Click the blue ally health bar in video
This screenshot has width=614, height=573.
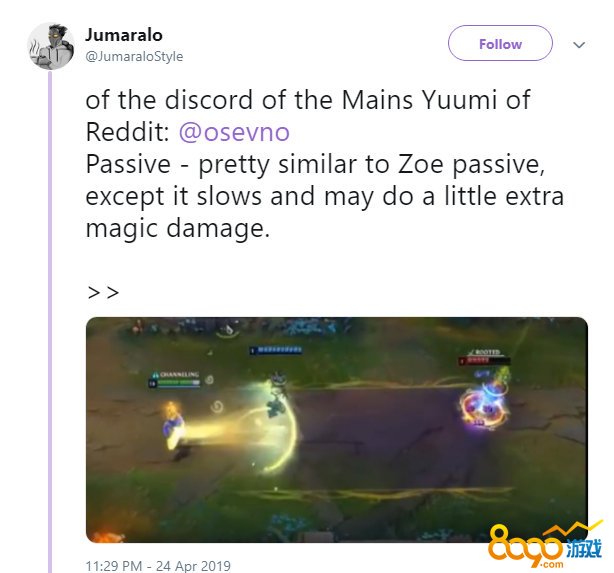click(x=276, y=349)
